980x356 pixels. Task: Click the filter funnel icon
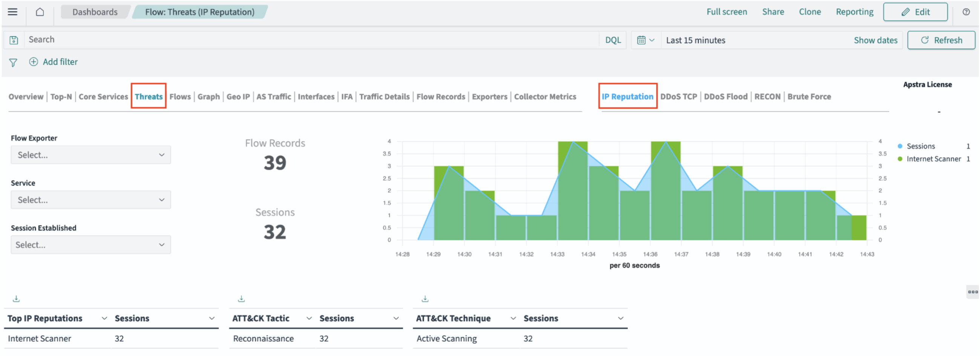pos(13,63)
